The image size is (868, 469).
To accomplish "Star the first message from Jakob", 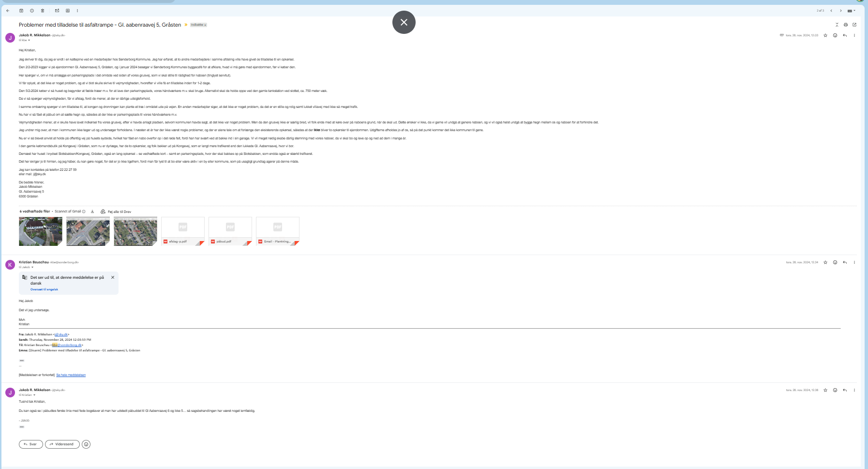I will click(x=825, y=35).
